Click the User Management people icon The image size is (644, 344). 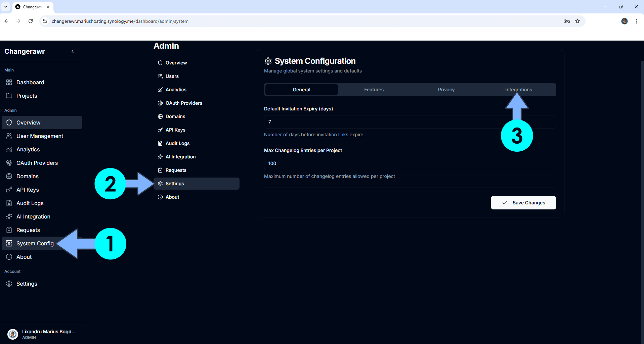click(x=9, y=136)
